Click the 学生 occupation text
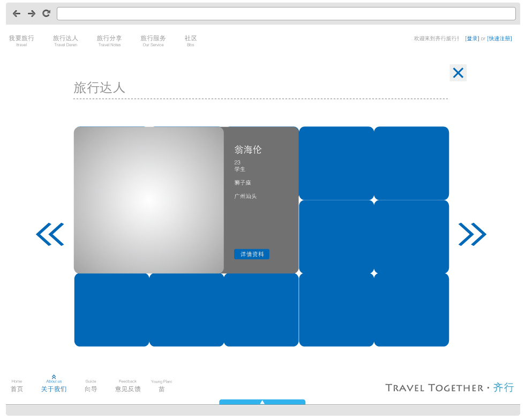525x420 pixels. [x=240, y=169]
